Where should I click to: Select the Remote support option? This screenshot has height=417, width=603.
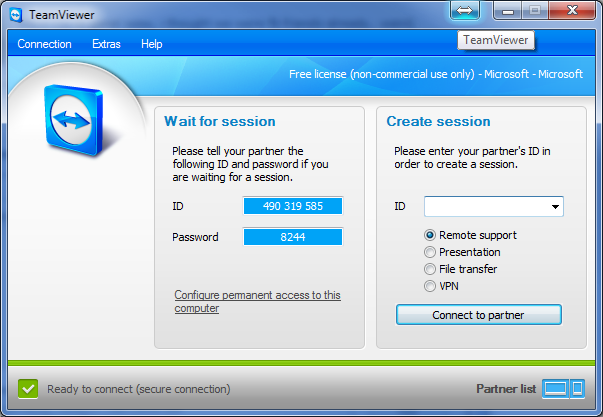coord(431,235)
